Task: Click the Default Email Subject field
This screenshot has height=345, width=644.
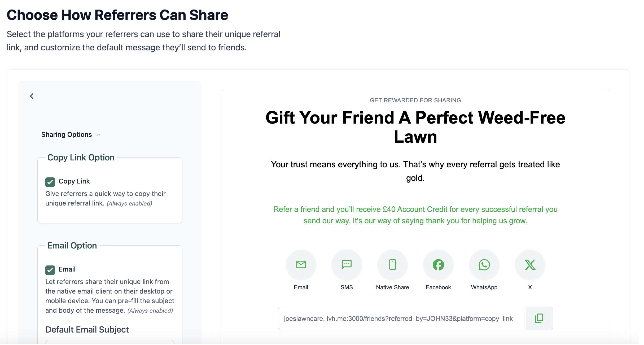Action: pos(87,330)
